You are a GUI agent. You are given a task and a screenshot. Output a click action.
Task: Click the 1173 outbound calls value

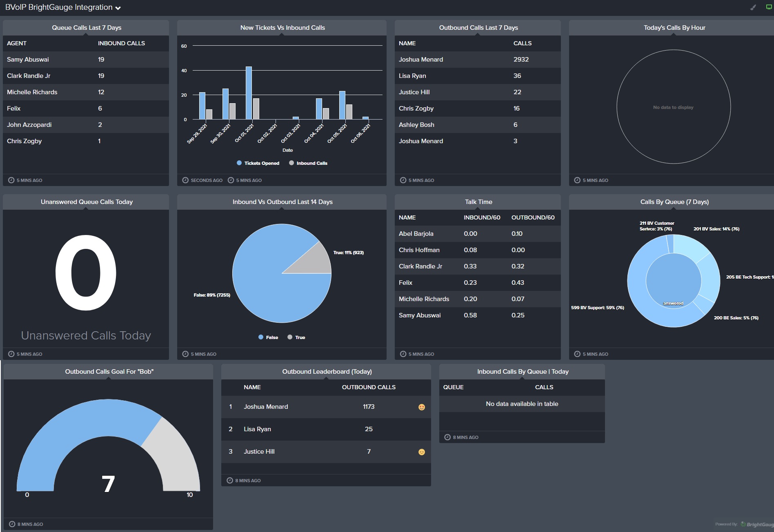pyautogui.click(x=369, y=407)
